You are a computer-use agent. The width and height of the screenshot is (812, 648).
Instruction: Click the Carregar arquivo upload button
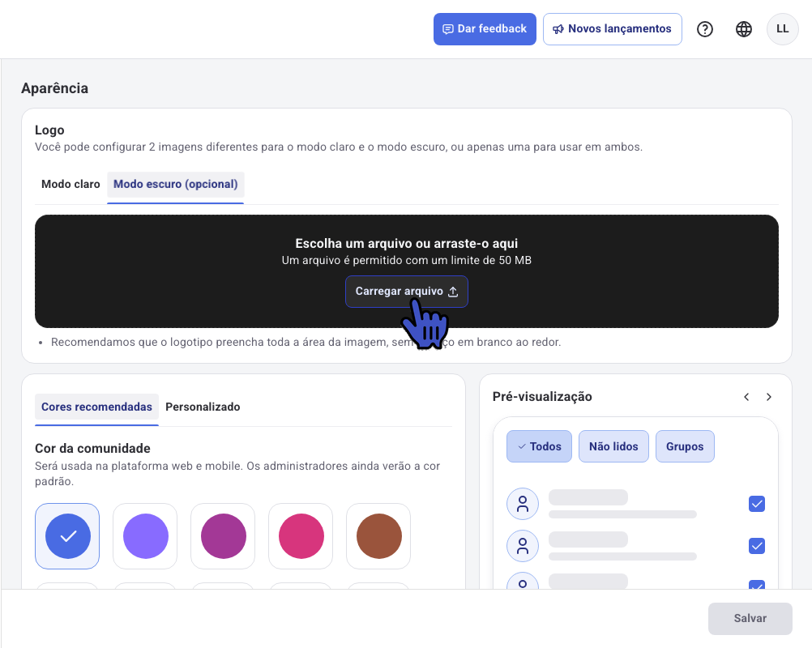pos(407,292)
